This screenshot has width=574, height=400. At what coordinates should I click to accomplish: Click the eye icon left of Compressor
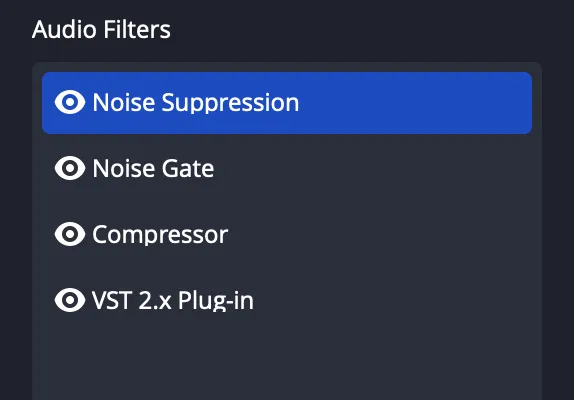[70, 234]
